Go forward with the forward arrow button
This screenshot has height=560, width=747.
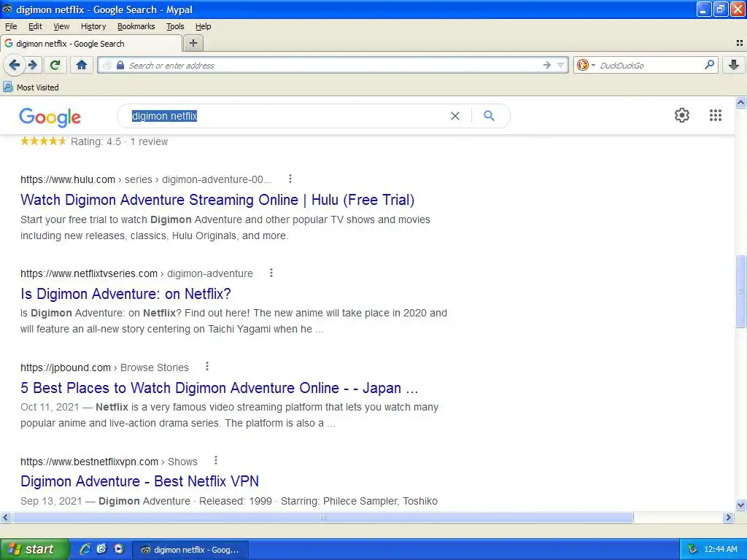(32, 65)
